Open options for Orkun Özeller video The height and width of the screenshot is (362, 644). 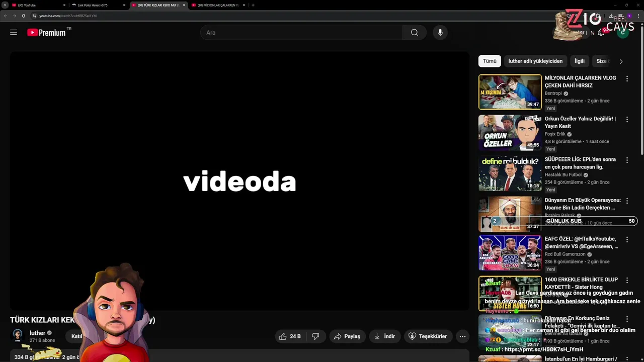[x=627, y=120]
